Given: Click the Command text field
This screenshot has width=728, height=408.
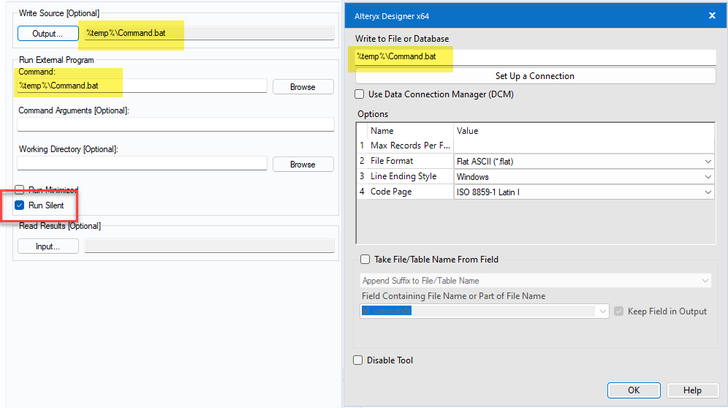Looking at the screenshot, I should coord(142,87).
